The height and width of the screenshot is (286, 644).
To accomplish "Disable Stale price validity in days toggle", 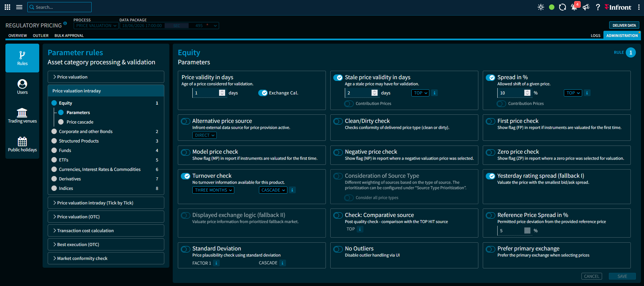I will pyautogui.click(x=338, y=78).
